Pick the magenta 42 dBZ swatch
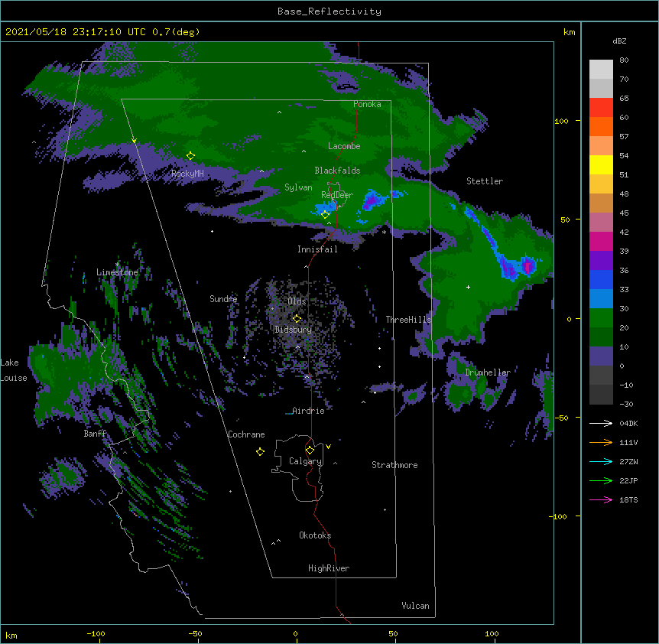The image size is (659, 644). (601, 241)
